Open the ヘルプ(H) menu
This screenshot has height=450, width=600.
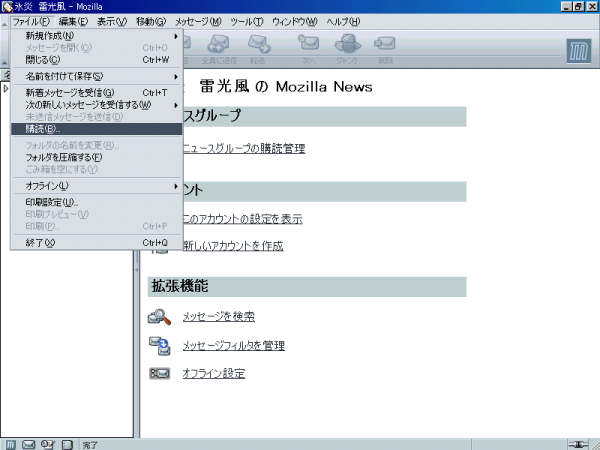343,22
